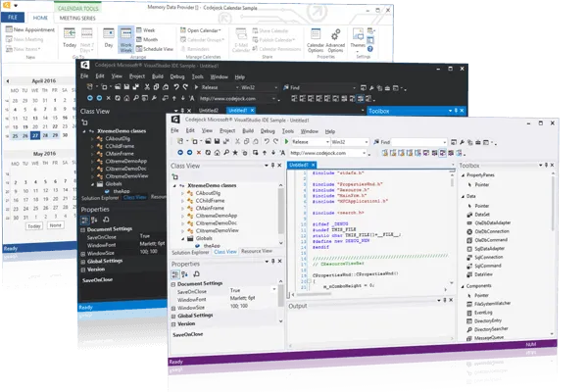Toggle Categorized sort in light Properties pane
Viewport: 588px width, 392px height.
pyautogui.click(x=175, y=274)
